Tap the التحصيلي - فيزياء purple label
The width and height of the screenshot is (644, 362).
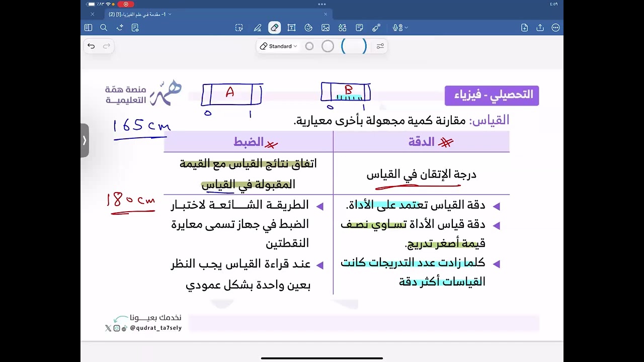point(492,96)
